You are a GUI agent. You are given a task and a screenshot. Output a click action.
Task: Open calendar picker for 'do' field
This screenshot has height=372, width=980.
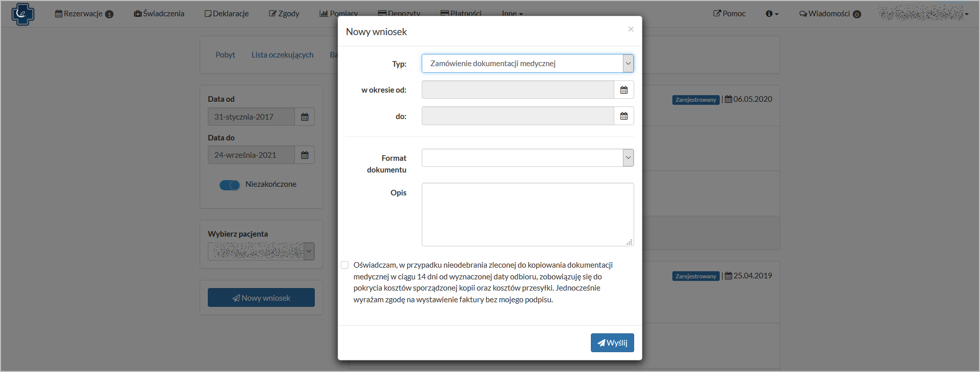pos(623,116)
